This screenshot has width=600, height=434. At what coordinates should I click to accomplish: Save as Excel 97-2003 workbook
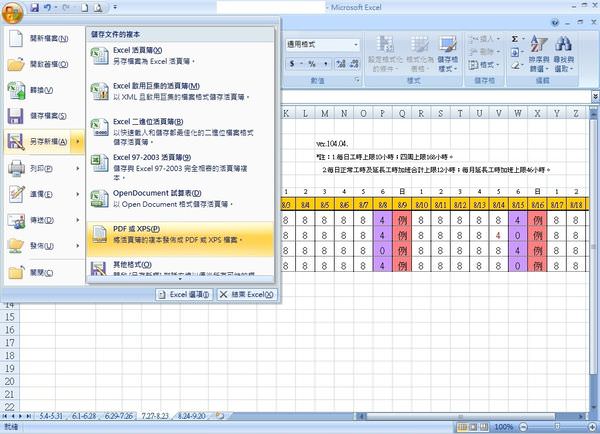(x=180, y=167)
